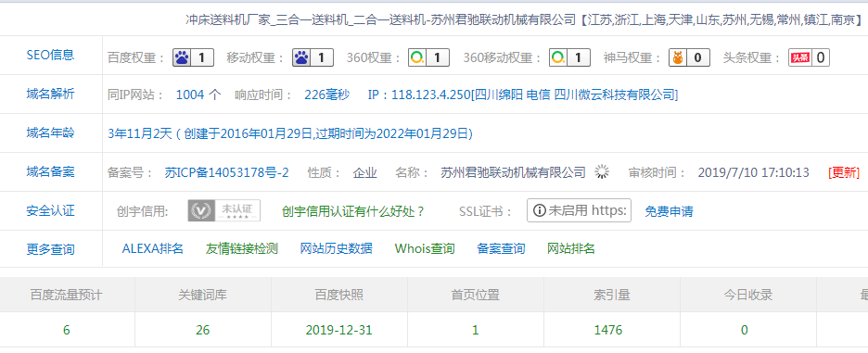Viewport: 868px width, 353px height.
Task: Click the domain age 3年11月2天 link
Action: 290,134
